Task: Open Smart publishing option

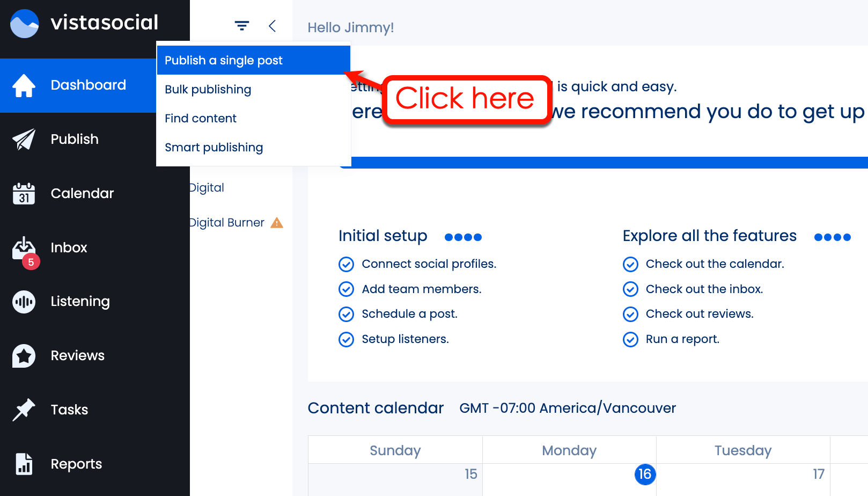Action: click(214, 147)
